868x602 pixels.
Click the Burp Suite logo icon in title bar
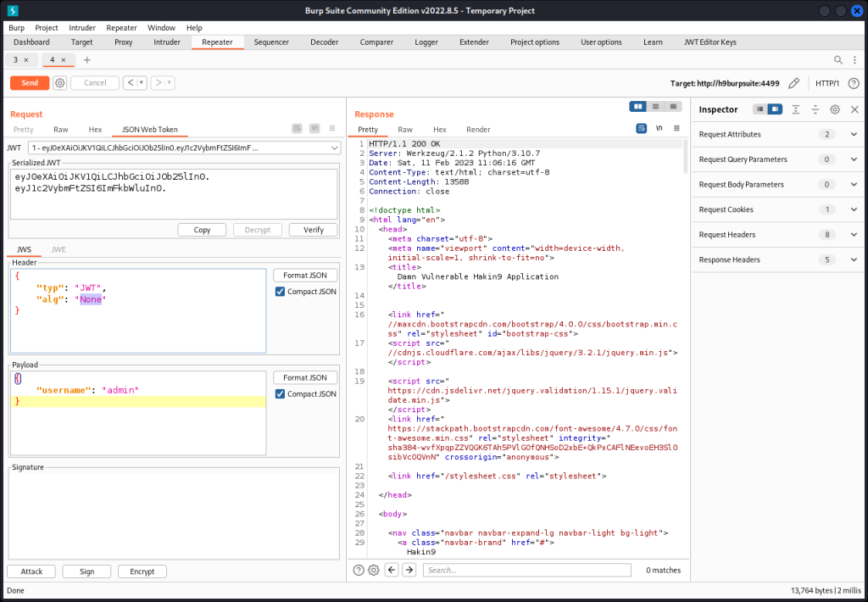point(12,10)
